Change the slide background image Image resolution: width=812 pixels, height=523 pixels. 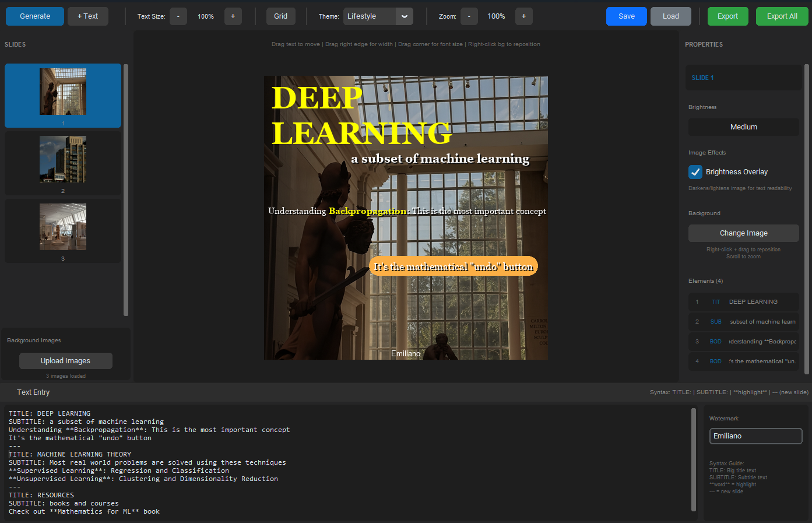point(743,233)
